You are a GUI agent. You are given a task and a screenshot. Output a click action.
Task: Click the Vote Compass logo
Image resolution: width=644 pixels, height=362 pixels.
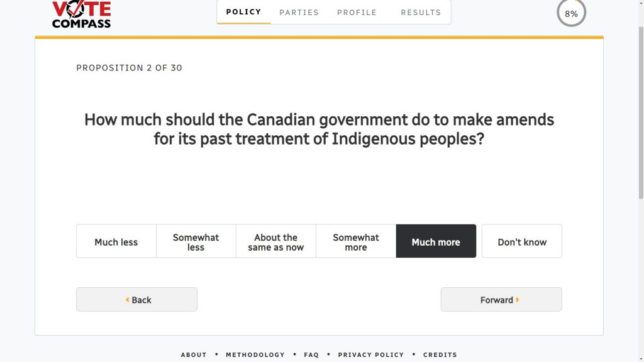pyautogui.click(x=81, y=14)
